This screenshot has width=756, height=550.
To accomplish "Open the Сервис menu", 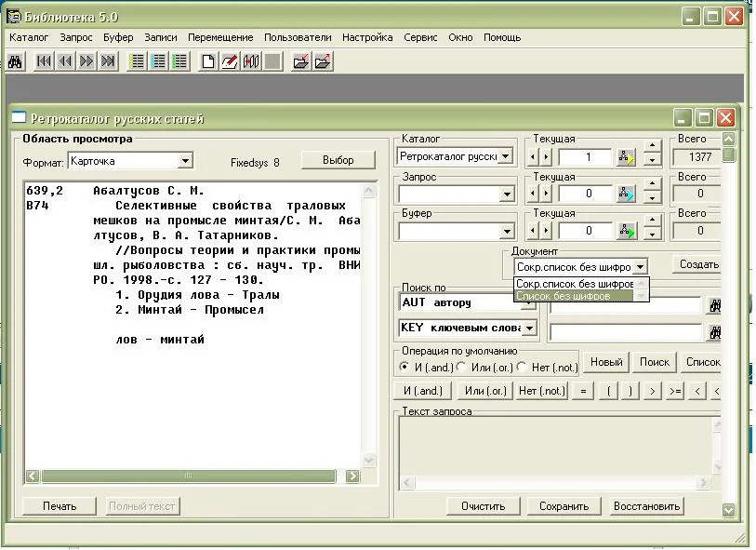I will (x=420, y=37).
